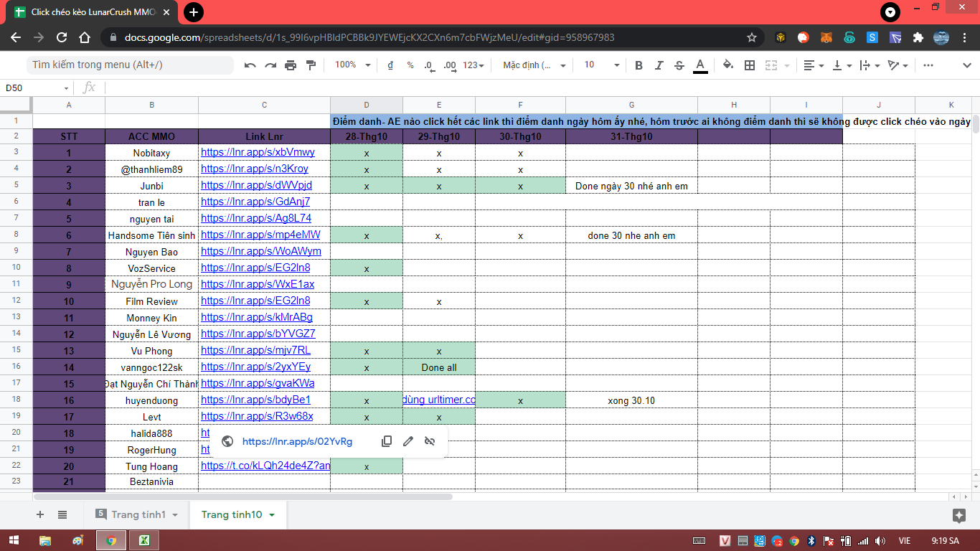Open a new browser tab

click(194, 12)
